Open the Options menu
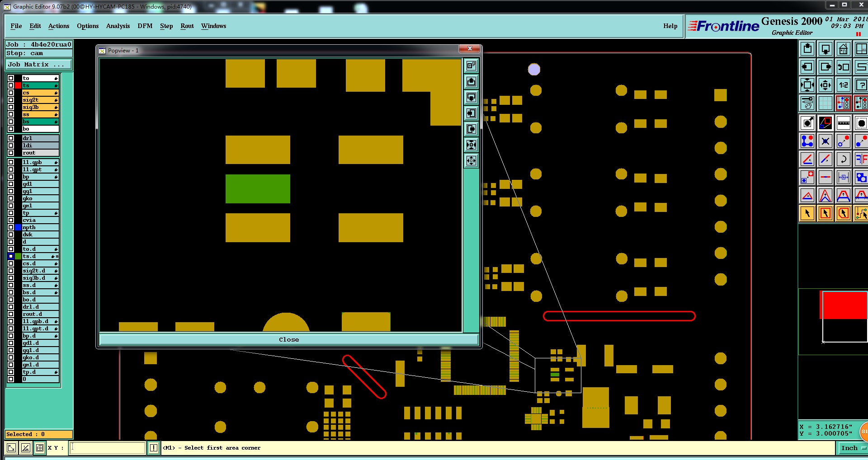 point(88,26)
